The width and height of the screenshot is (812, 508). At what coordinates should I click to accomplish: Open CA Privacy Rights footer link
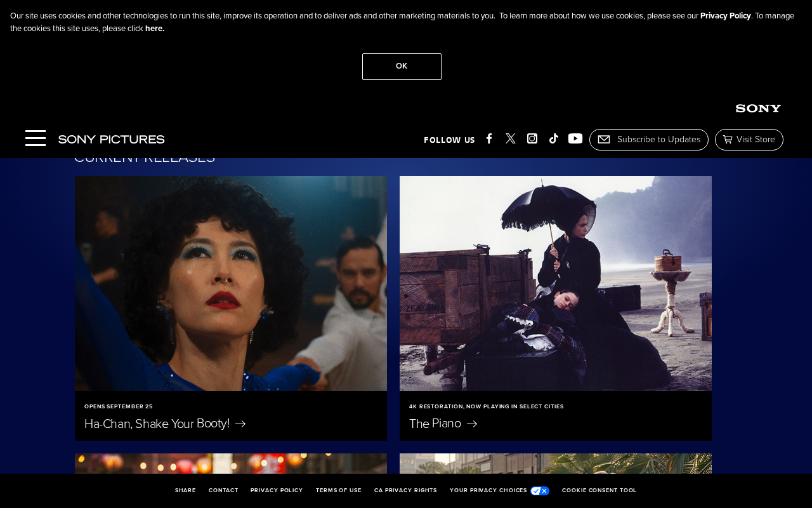405,490
